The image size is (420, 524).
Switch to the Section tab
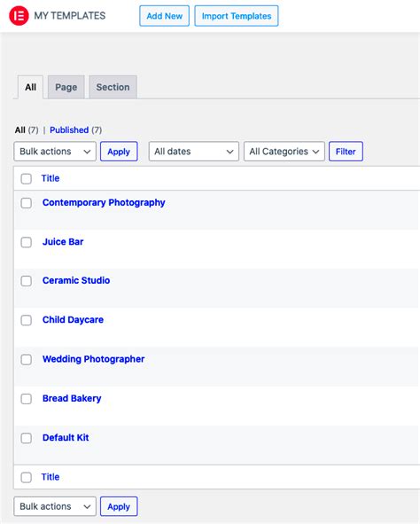[x=113, y=87]
